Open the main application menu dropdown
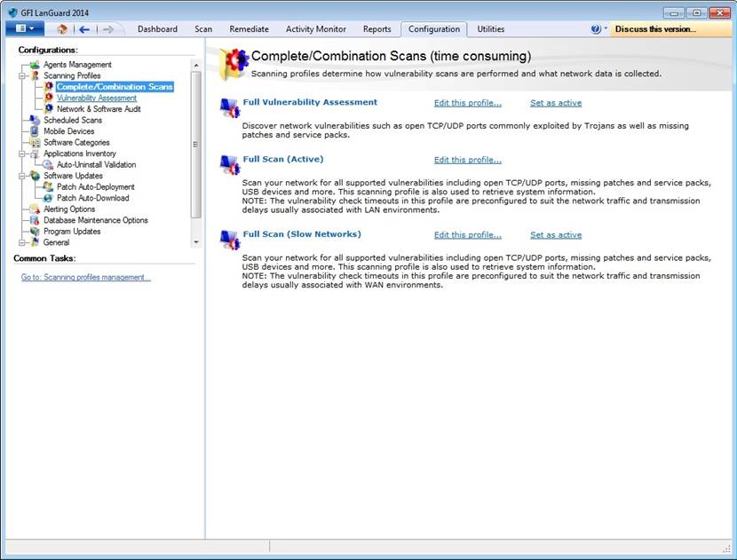The height and width of the screenshot is (560, 737). [x=25, y=28]
